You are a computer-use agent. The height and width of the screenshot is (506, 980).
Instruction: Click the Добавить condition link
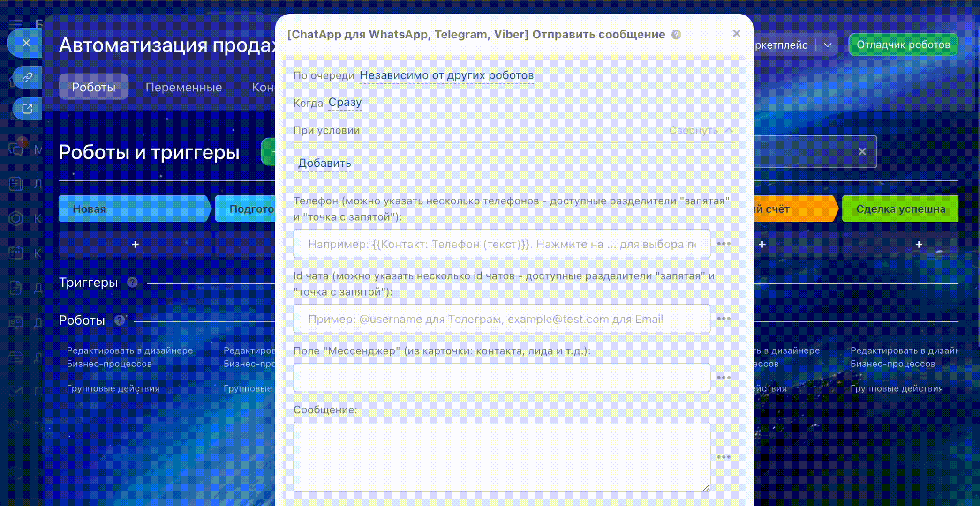click(324, 163)
